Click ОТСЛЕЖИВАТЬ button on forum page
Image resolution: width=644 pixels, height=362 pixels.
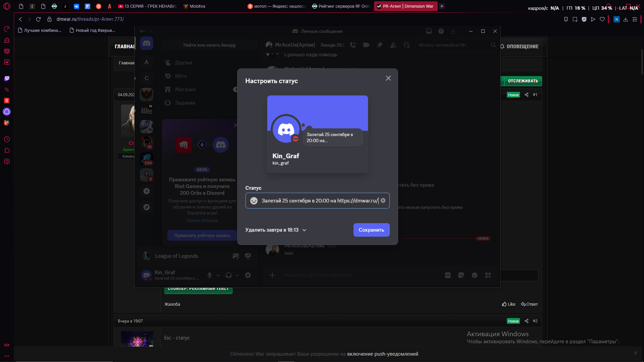[523, 81]
